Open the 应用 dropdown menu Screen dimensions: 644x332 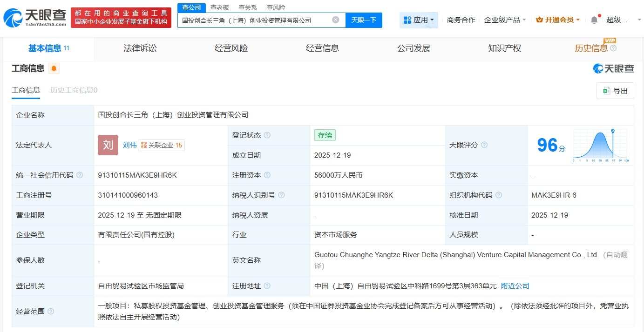(x=419, y=20)
